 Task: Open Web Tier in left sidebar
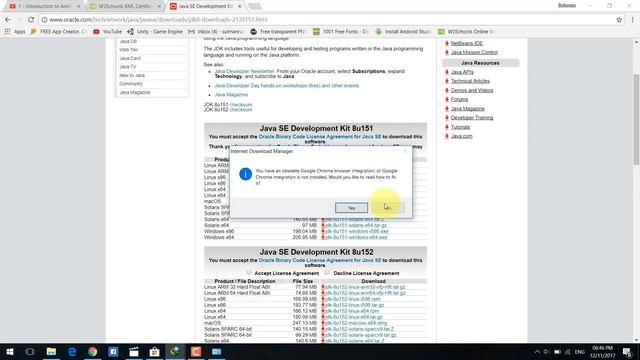(128, 50)
